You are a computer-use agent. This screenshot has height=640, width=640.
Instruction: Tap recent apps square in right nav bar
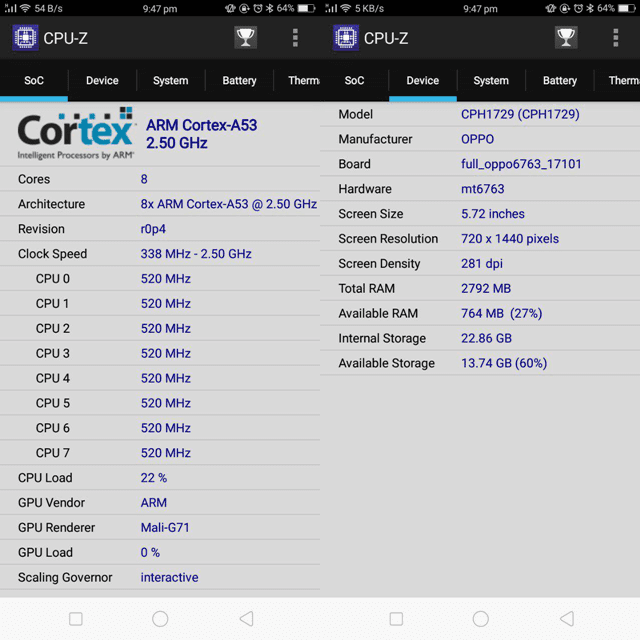396,619
